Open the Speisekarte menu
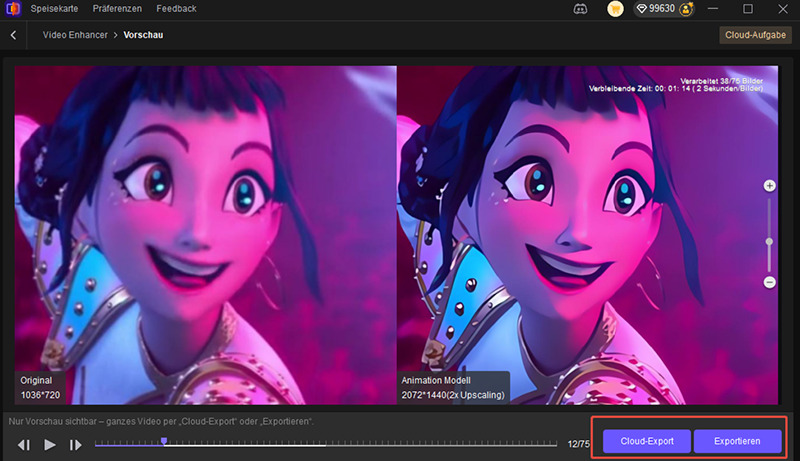Screen dimensions: 800x461 point(54,9)
